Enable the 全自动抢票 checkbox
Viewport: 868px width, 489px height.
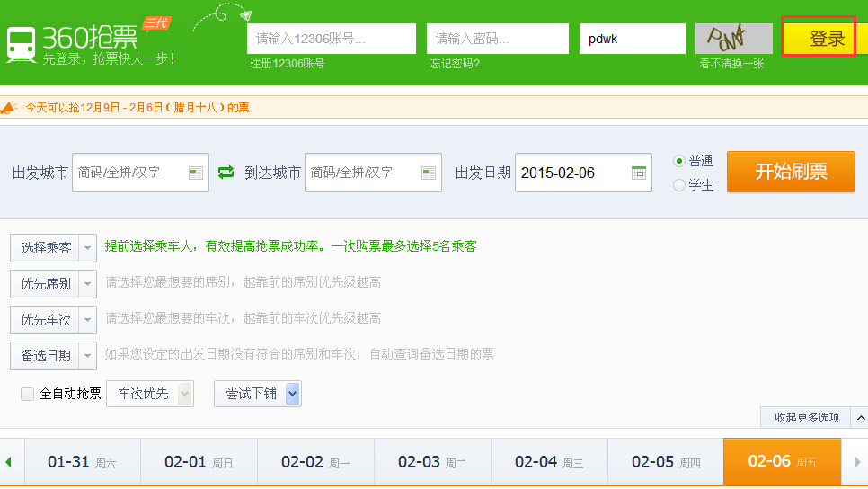pyautogui.click(x=28, y=394)
